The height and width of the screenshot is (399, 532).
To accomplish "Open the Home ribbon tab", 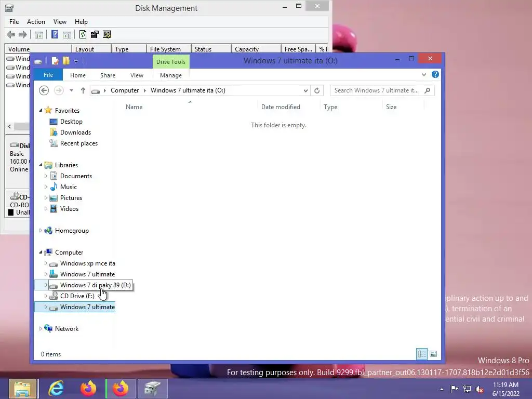I will [x=78, y=75].
